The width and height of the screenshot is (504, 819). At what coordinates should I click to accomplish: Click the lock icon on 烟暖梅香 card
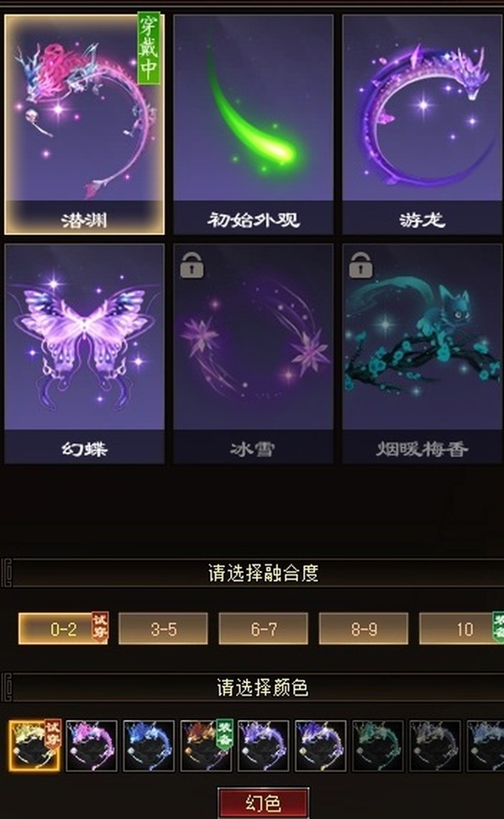tap(361, 265)
